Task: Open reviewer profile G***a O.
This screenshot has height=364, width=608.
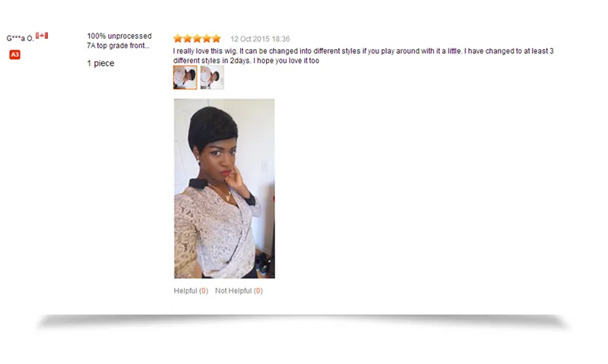Action: pyautogui.click(x=21, y=38)
